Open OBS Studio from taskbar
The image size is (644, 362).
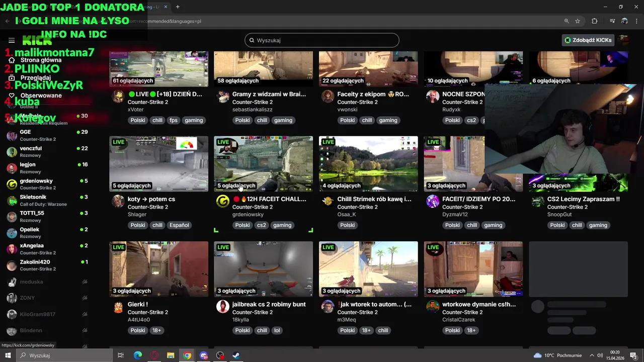tap(220, 355)
